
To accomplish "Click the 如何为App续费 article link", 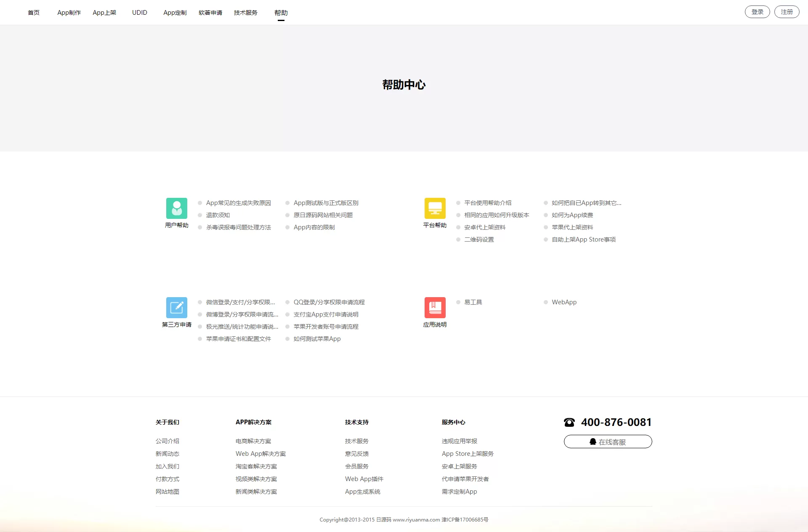I will point(572,215).
